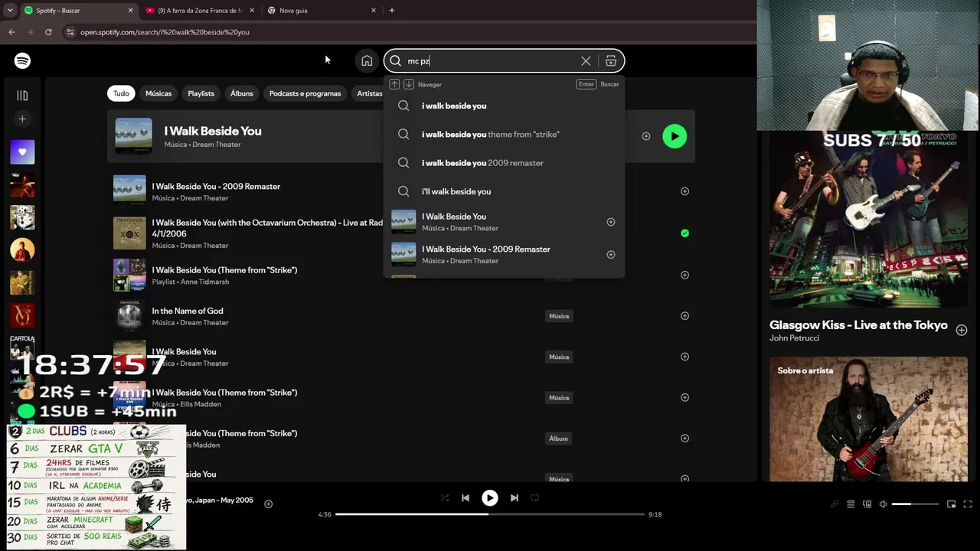Add In the Name of God to library
This screenshot has width=980, height=551.
point(684,316)
